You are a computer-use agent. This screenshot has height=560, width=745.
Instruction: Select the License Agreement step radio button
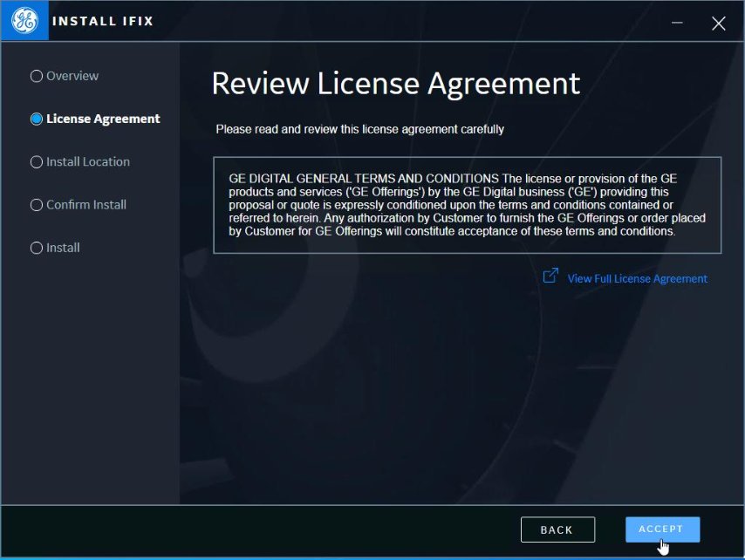(37, 119)
